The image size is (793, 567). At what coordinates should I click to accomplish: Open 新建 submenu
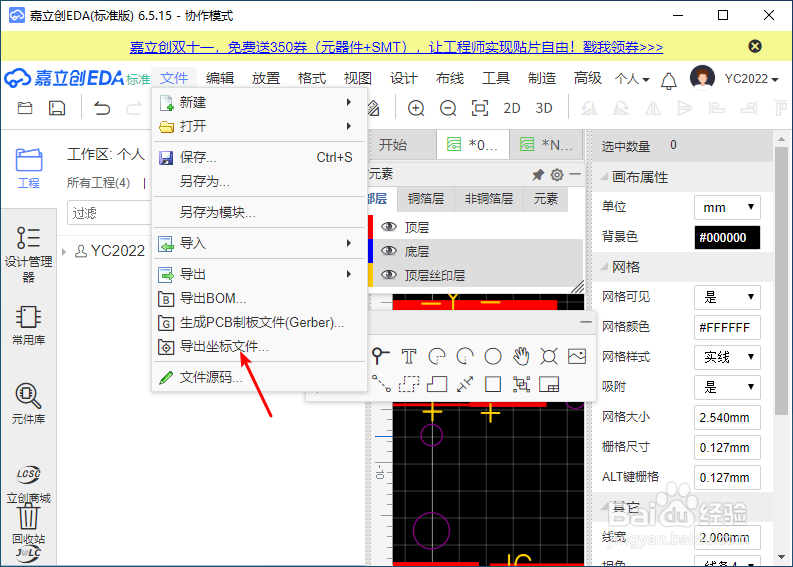pyautogui.click(x=259, y=102)
